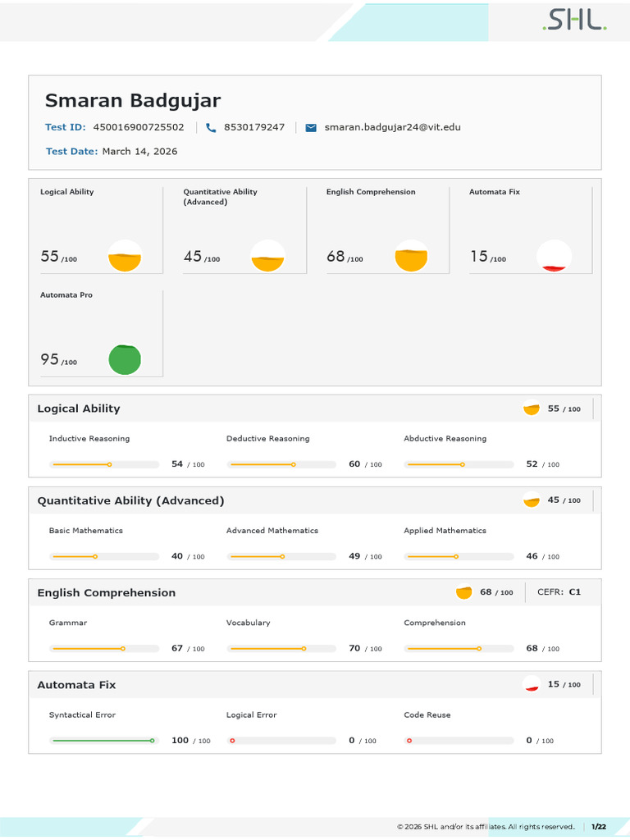This screenshot has width=630, height=840.
Task: Click small red gauge in Automata Fix header
Action: (x=532, y=684)
